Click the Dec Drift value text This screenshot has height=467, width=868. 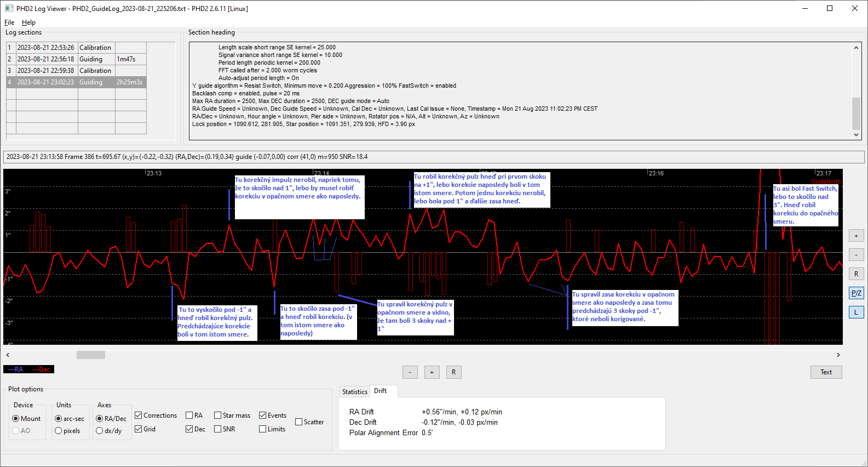click(x=459, y=422)
